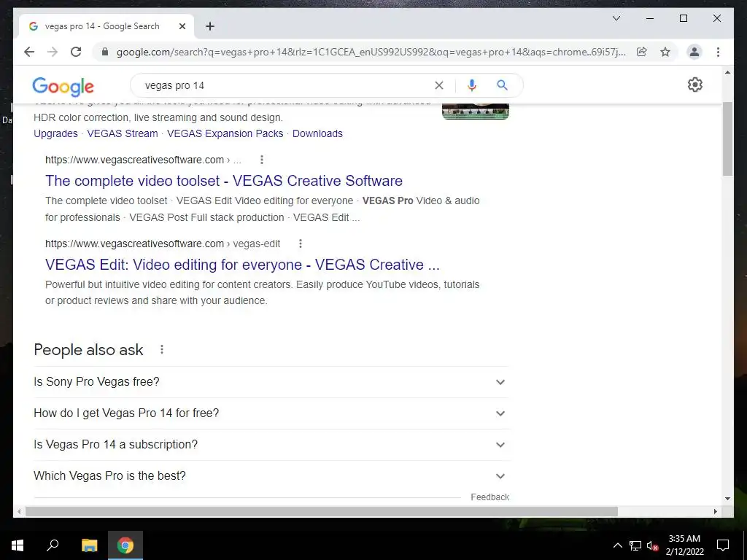The width and height of the screenshot is (747, 560).
Task: Open 'VEGAS Edit: Video editing for everyone' result
Action: pyautogui.click(x=242, y=265)
